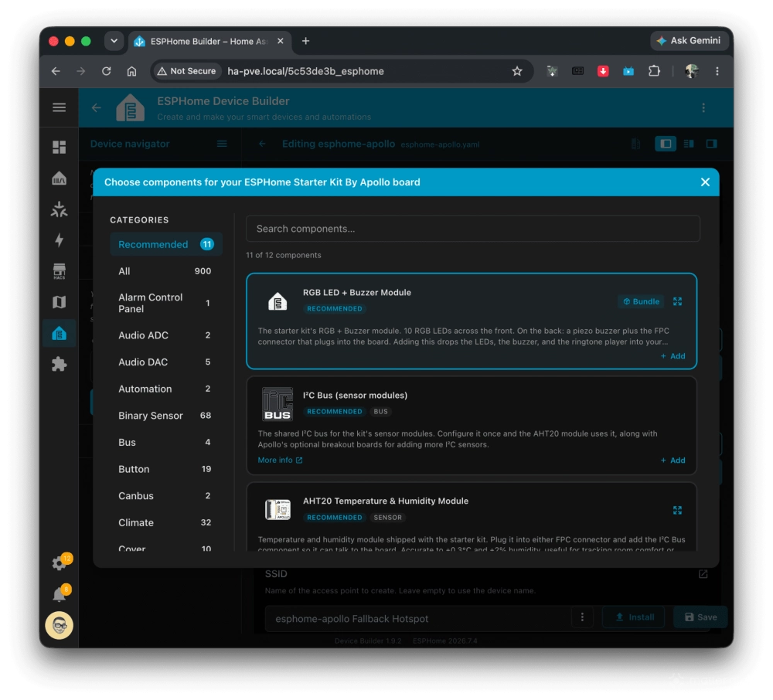This screenshot has width=773, height=700.
Task: Go back from Editing esphome-apollo
Action: point(262,144)
